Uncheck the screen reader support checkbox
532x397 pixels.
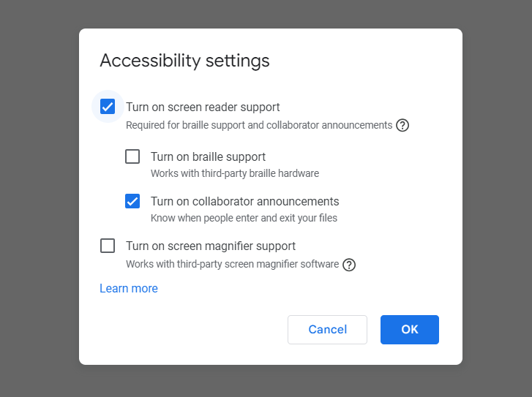[108, 107]
